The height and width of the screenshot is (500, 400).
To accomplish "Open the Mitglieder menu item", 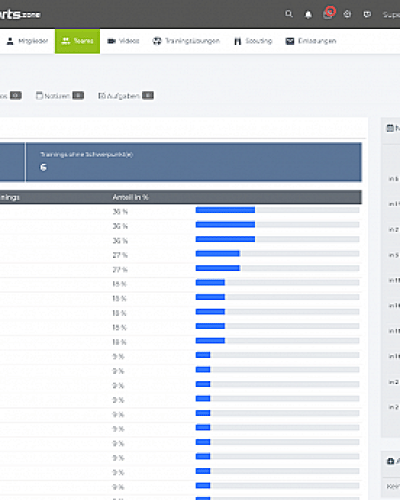I will (27, 41).
